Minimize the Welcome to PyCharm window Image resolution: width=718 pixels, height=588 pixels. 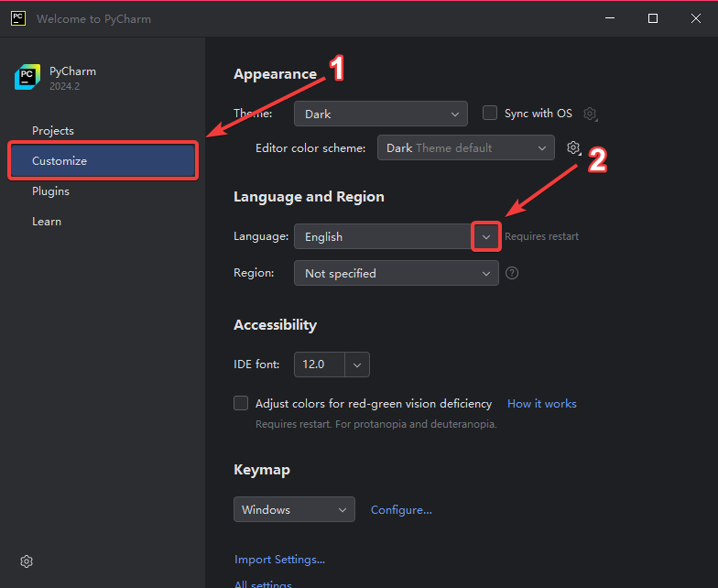pyautogui.click(x=611, y=18)
